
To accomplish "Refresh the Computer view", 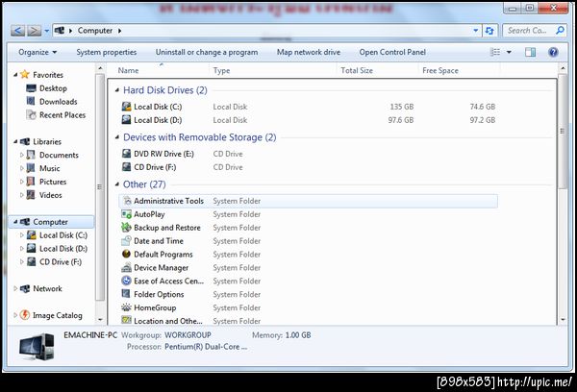I will (489, 31).
